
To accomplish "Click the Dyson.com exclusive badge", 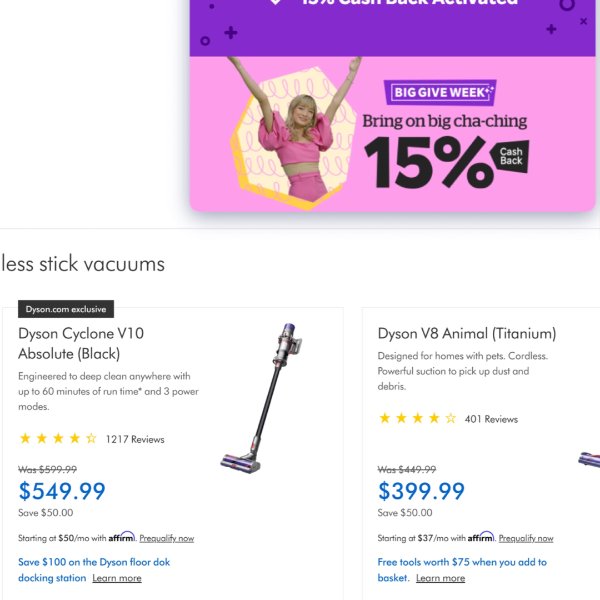I will (66, 309).
